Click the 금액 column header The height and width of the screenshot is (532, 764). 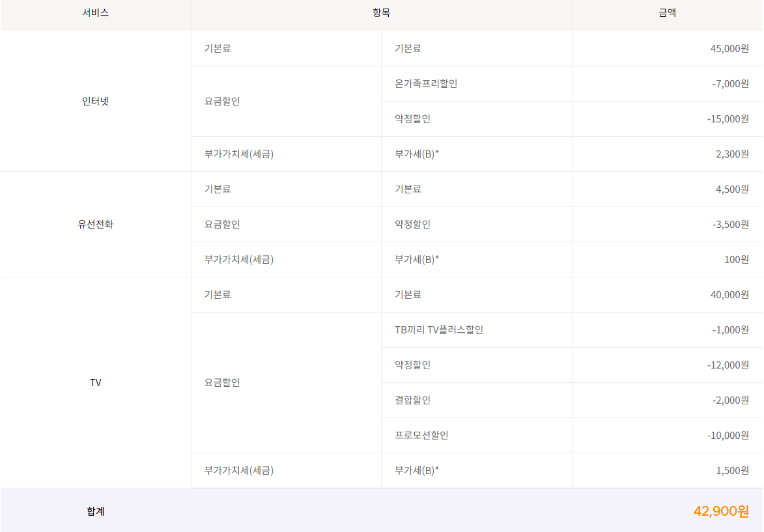[x=667, y=13]
